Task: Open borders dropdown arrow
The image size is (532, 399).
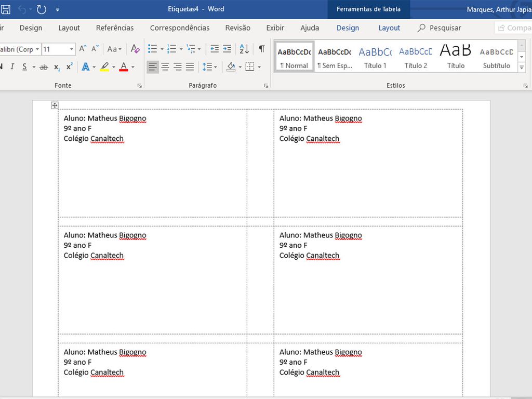Action: coord(259,67)
